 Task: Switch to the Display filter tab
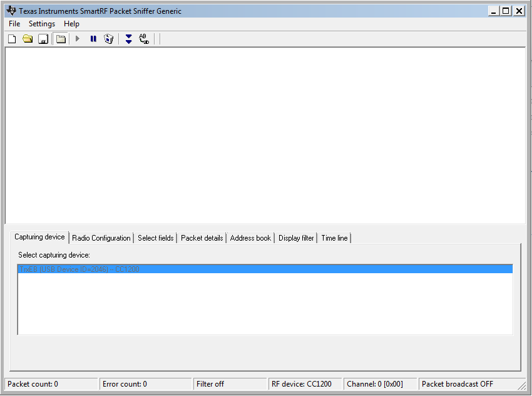(x=296, y=238)
